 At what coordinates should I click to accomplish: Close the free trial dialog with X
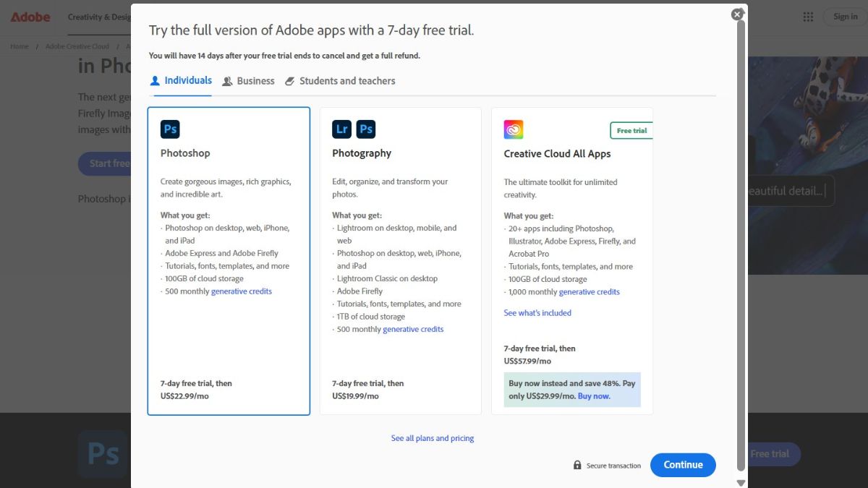(x=737, y=14)
